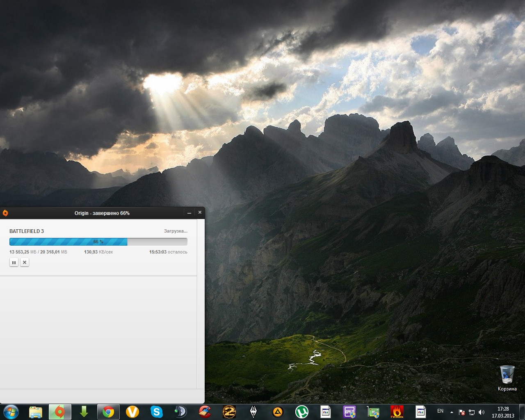Viewport: 525px width, 420px height.
Task: Switch to Google Chrome in taskbar
Action: [108, 411]
